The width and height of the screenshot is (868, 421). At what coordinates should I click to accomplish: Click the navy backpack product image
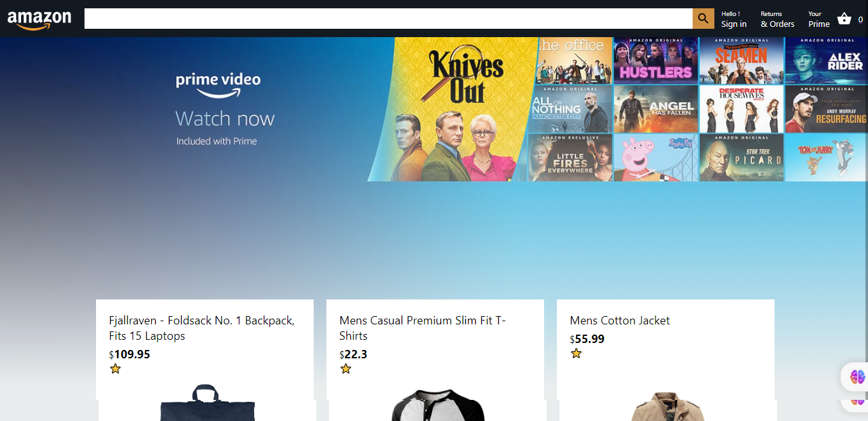(207, 402)
